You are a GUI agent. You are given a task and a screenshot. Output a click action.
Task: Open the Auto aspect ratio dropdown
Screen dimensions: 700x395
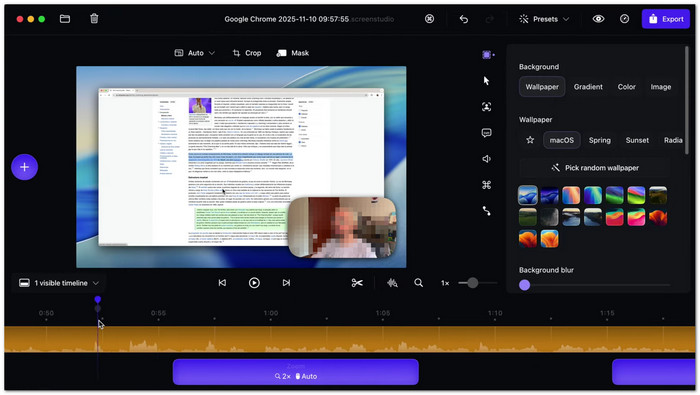click(195, 53)
